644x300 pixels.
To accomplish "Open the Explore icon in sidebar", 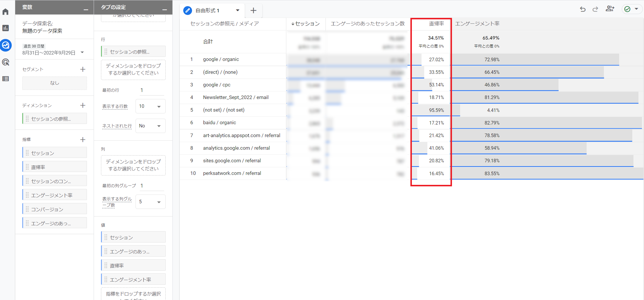I will (x=6, y=45).
